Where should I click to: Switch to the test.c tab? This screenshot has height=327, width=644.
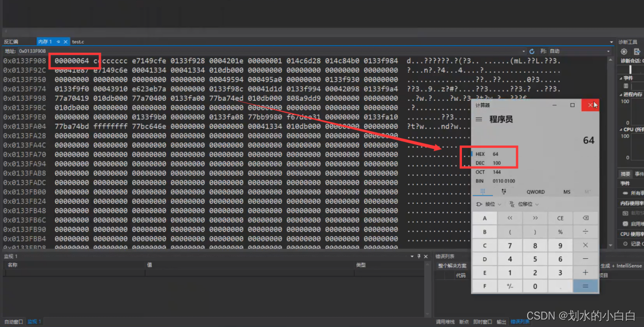pyautogui.click(x=78, y=42)
